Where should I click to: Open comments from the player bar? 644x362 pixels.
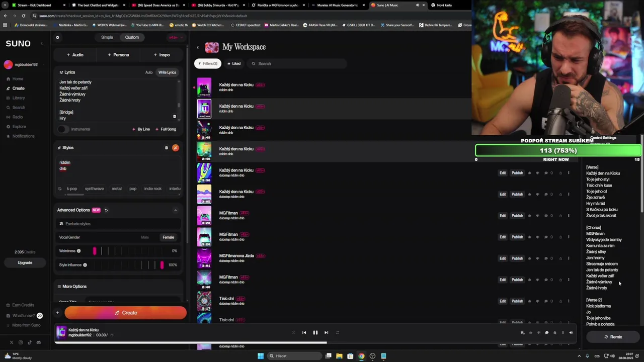coord(547,333)
